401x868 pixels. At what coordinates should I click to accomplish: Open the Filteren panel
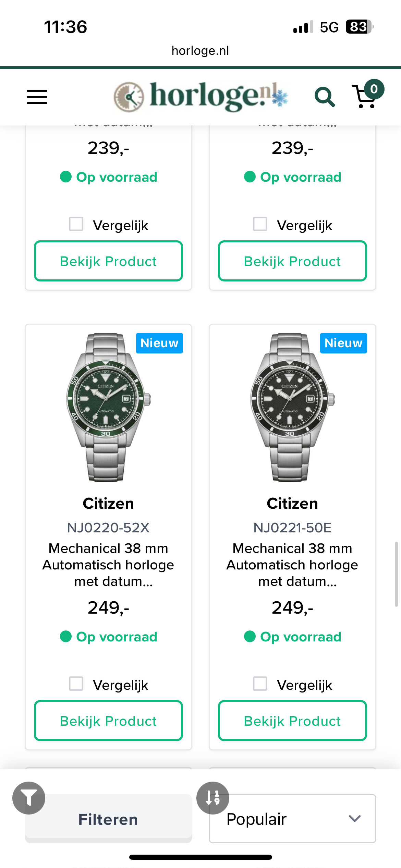(x=108, y=819)
